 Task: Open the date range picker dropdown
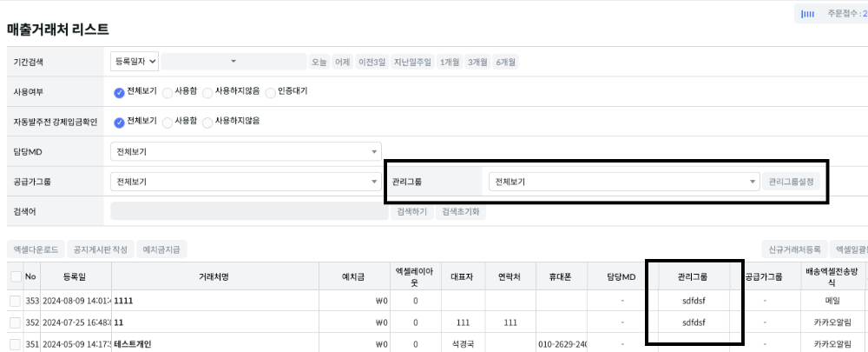[x=233, y=62]
